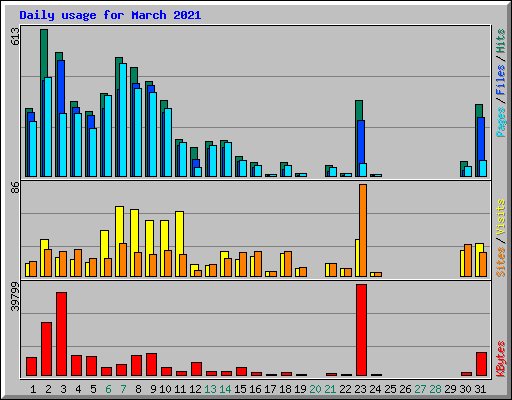Click the 'Visits' legend label
This screenshot has height=400, width=512.
point(500,217)
